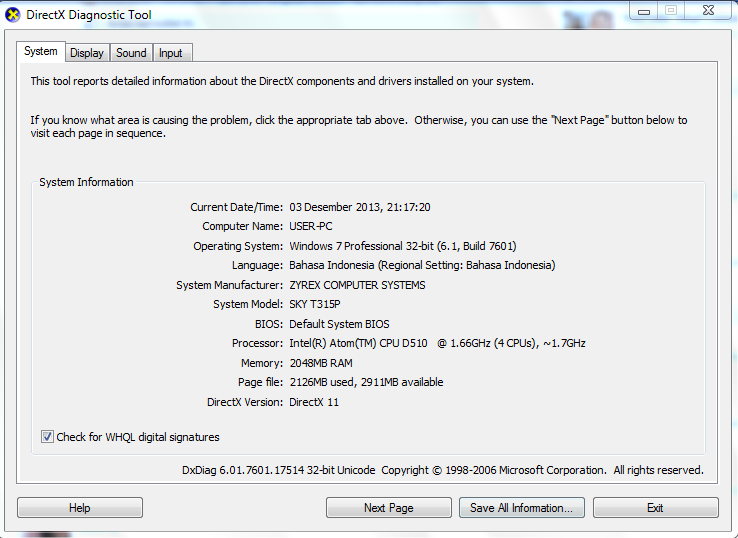Click the 'DxDiag 6.01.7601.17514' version footer
The width and height of the screenshot is (738, 538).
click(243, 470)
